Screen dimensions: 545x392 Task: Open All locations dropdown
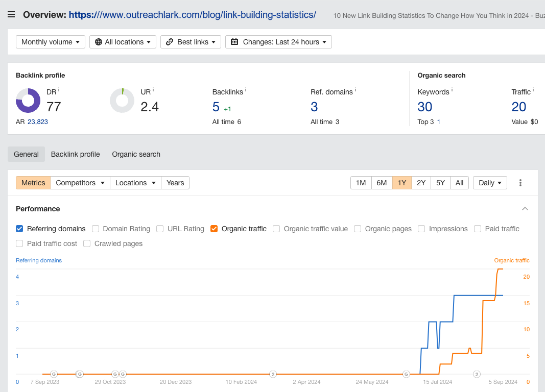(123, 42)
